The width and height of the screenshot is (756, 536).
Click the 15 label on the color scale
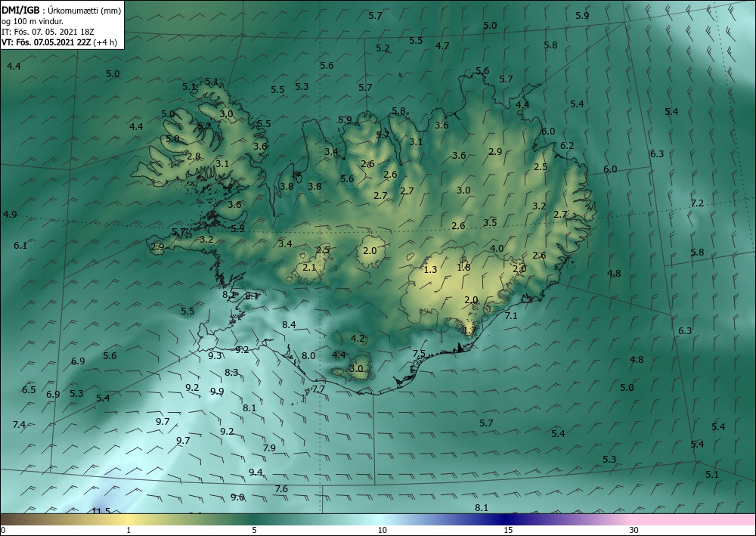coord(508,530)
